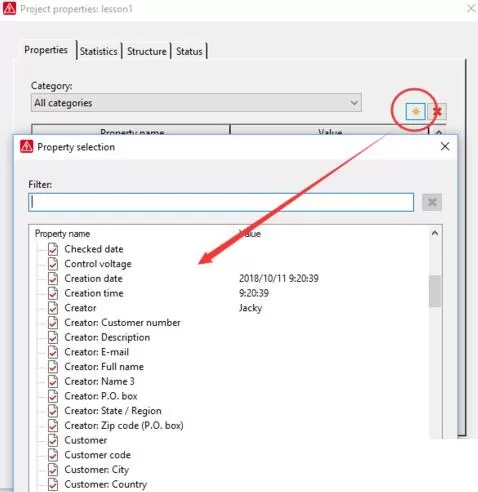This screenshot has width=478, height=492.
Task: Close the Project properties window
Action: click(x=471, y=8)
